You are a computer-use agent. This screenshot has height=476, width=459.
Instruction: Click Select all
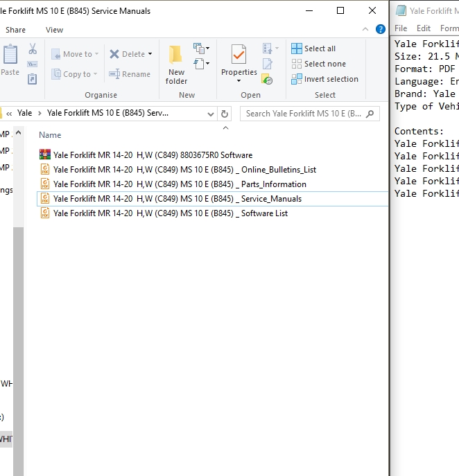pyautogui.click(x=313, y=49)
